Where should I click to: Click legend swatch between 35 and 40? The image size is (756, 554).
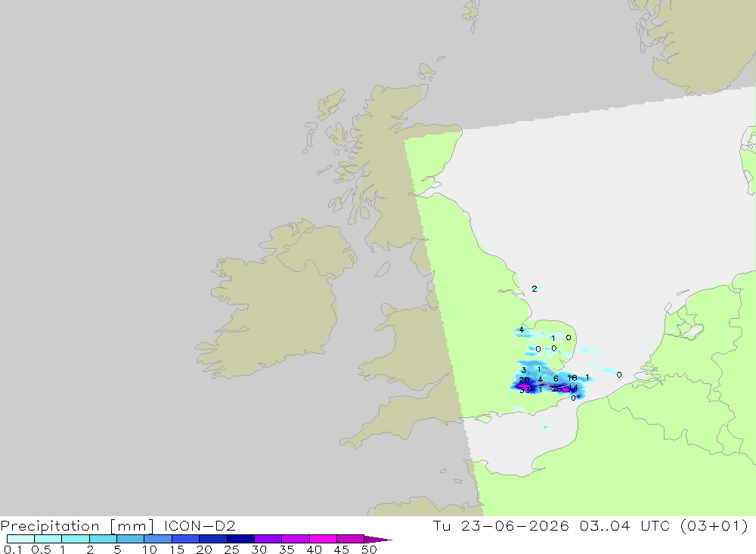tap(296, 539)
